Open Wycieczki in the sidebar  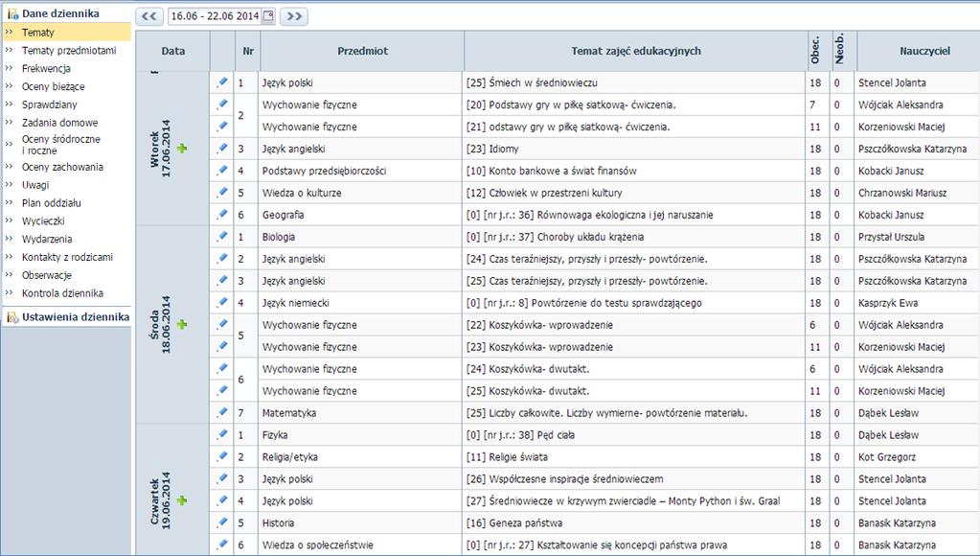coord(43,221)
